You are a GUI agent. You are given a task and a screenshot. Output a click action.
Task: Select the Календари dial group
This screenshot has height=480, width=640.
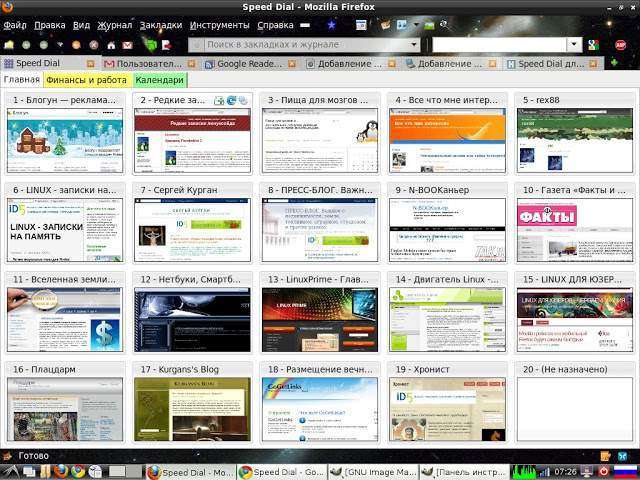pyautogui.click(x=159, y=80)
